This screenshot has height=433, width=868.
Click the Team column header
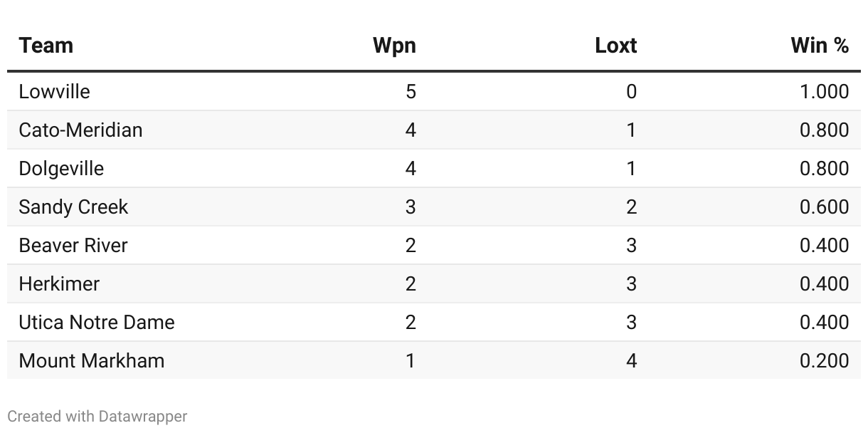pos(46,46)
